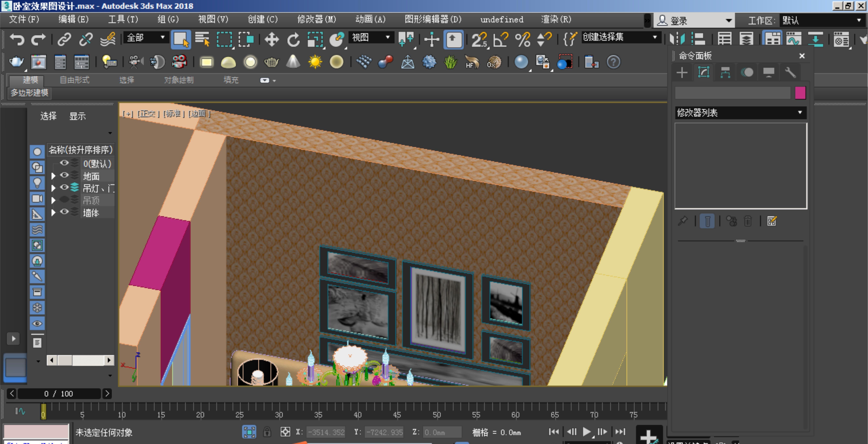Expand the 地面 layer tree
This screenshot has height=444, width=868.
53,176
